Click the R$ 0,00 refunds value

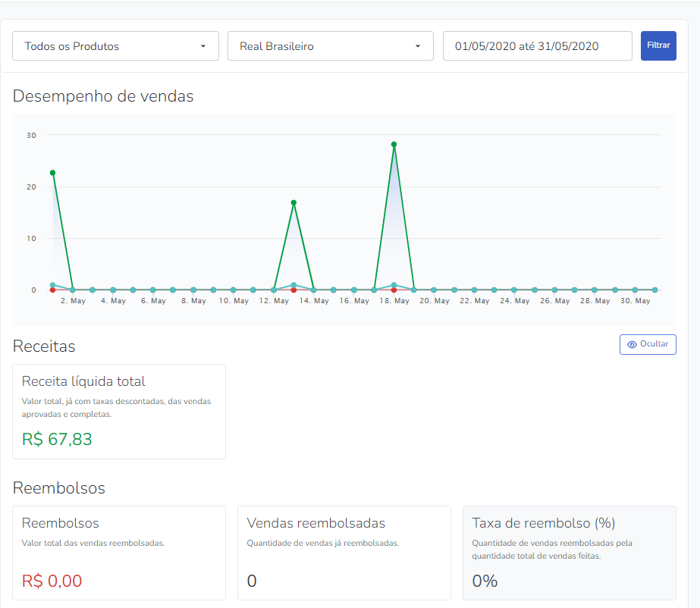point(52,581)
